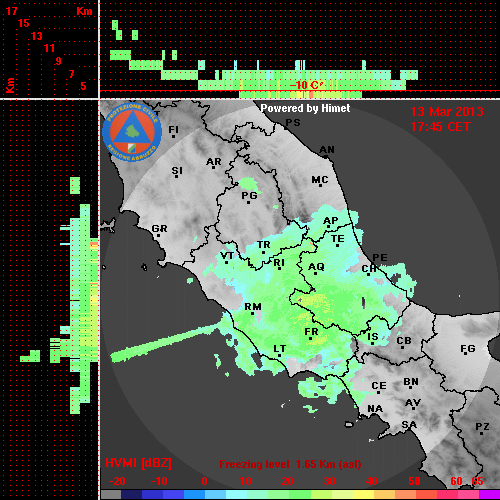
Task: Select the IS city label
Action: (x=373, y=337)
